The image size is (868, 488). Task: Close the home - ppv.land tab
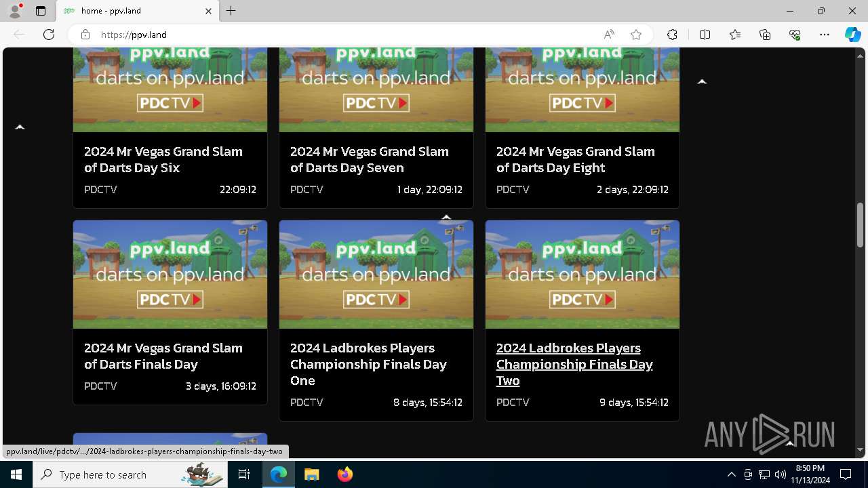click(209, 11)
